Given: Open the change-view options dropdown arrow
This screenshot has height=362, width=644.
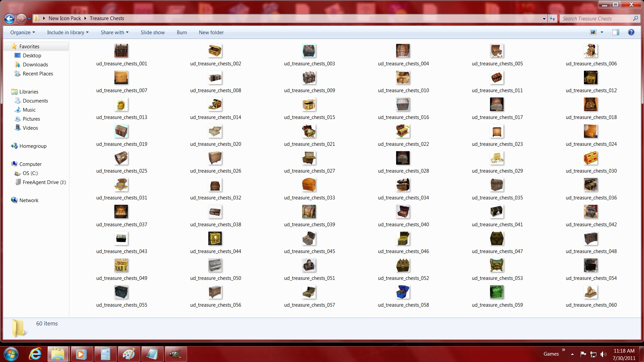Looking at the screenshot, I should [602, 32].
